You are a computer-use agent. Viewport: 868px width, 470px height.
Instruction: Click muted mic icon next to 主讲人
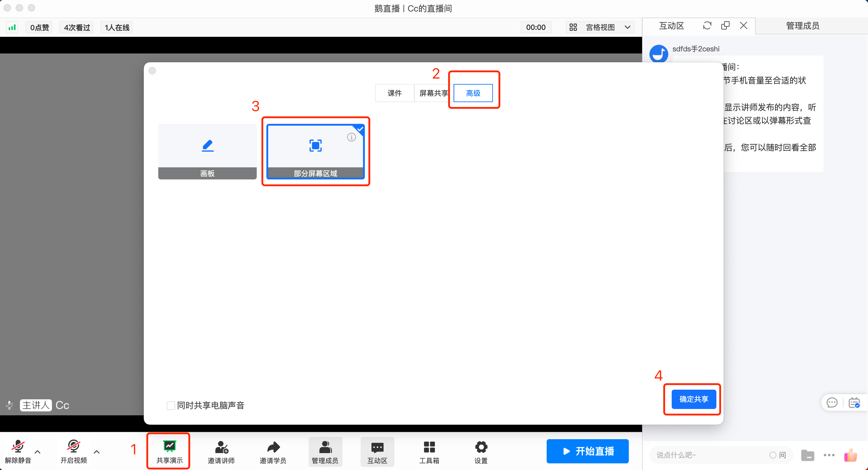pos(9,405)
